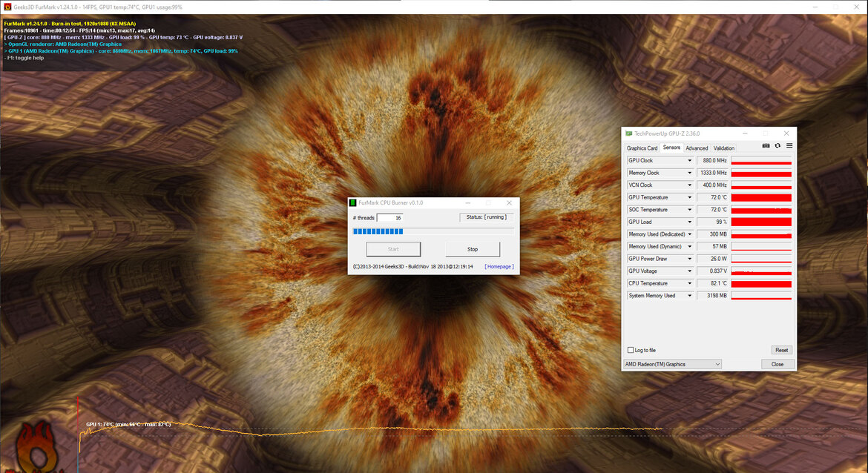Viewport: 868px width, 473px height.
Task: Click the GPU-Z refresh icon
Action: point(777,146)
